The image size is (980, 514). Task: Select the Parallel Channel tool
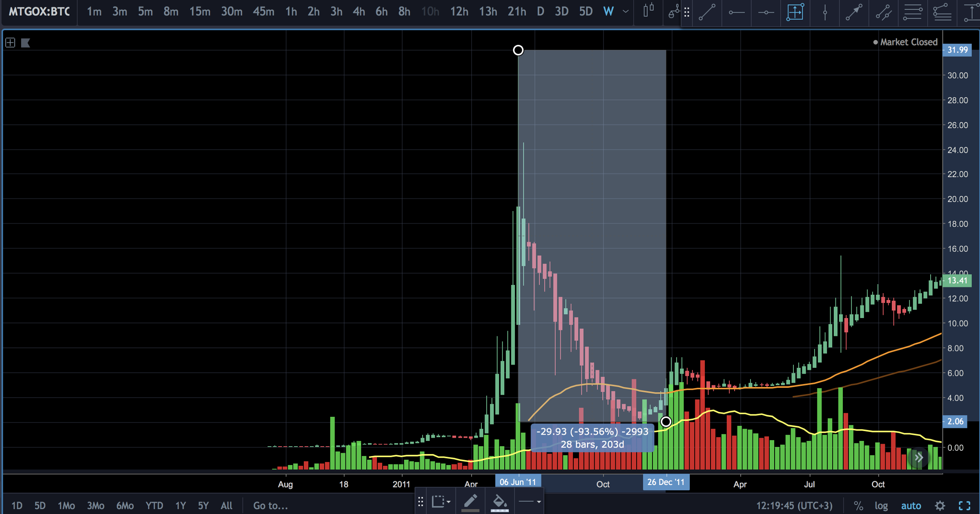883,12
